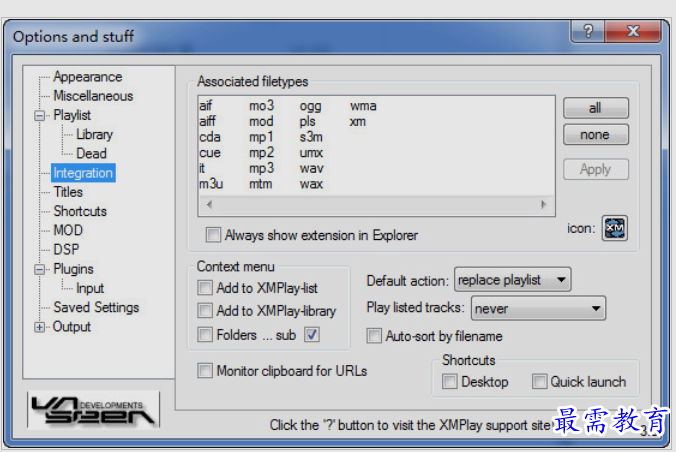Viewport: 676px width, 452px height.
Task: Select the Plugins tree item
Action: point(73,269)
